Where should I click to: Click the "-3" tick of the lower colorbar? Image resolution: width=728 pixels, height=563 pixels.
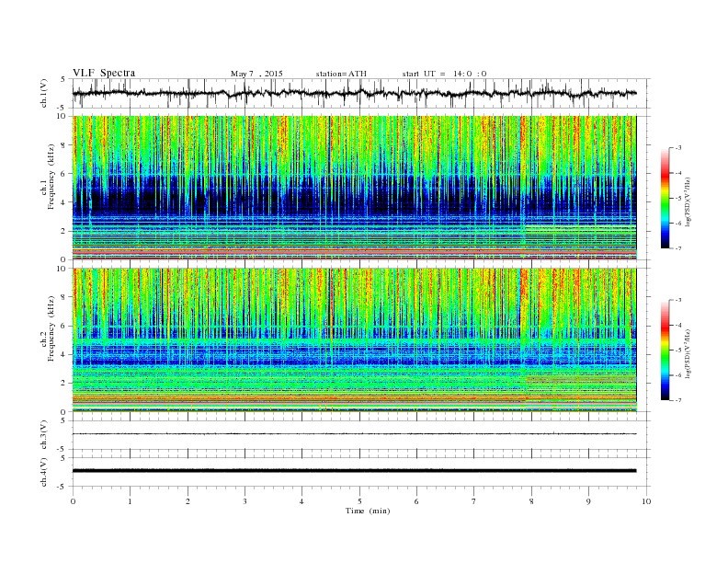677,300
